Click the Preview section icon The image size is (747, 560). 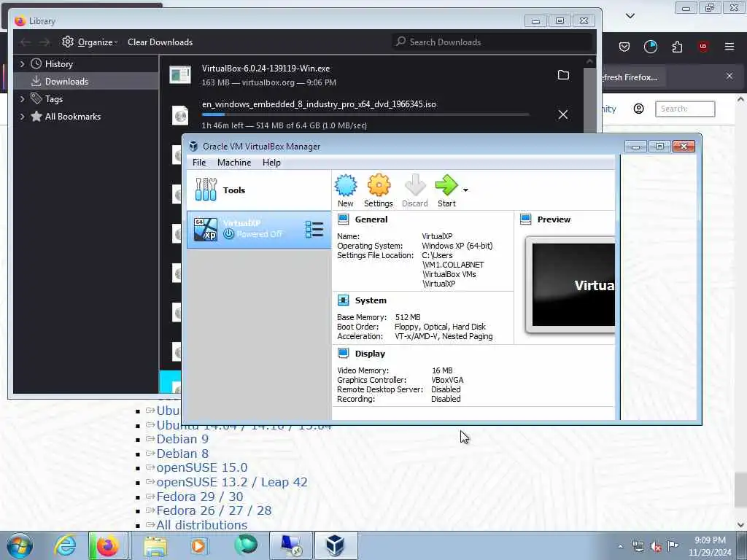[525, 219]
